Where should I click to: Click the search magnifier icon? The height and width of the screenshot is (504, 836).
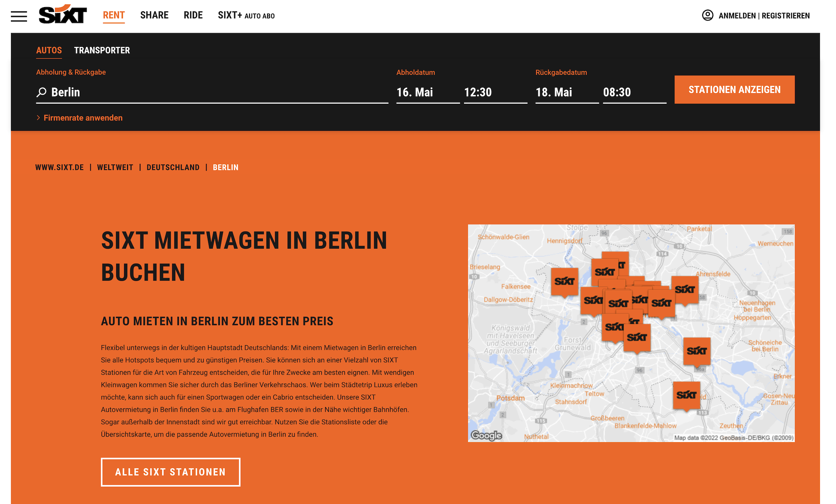click(x=41, y=92)
